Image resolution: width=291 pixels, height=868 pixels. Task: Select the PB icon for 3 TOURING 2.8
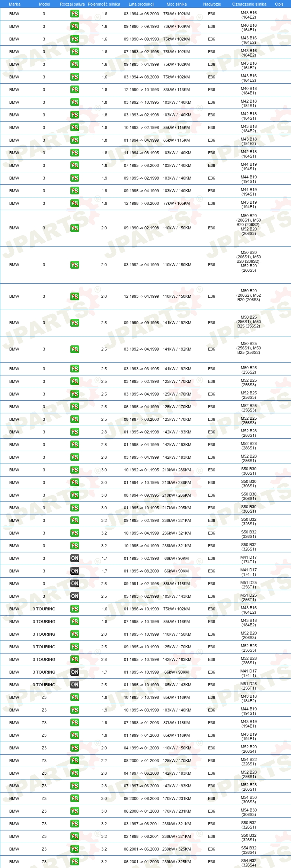[74, 659]
